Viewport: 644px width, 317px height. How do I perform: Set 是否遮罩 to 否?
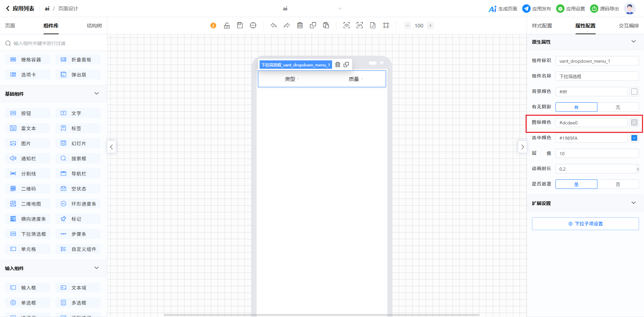point(618,184)
